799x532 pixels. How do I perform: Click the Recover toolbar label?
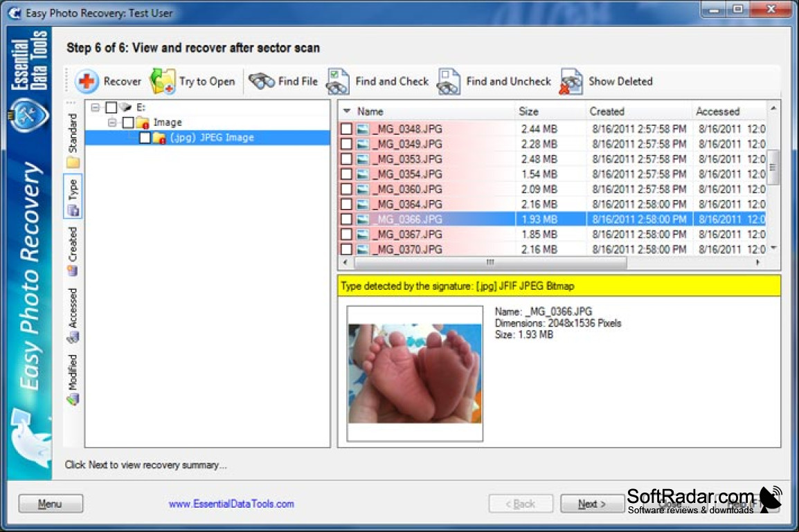pos(123,82)
